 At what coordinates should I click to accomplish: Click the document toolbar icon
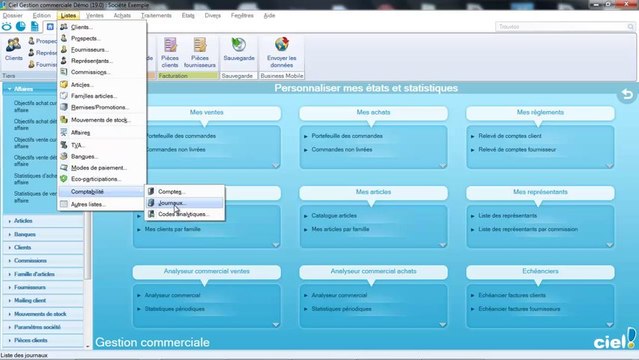tap(35, 27)
